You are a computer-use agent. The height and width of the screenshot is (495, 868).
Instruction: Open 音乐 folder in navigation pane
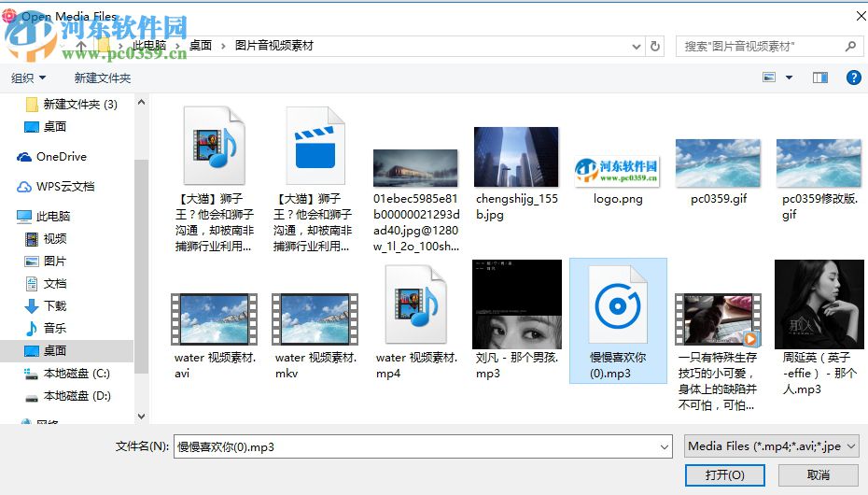47,328
